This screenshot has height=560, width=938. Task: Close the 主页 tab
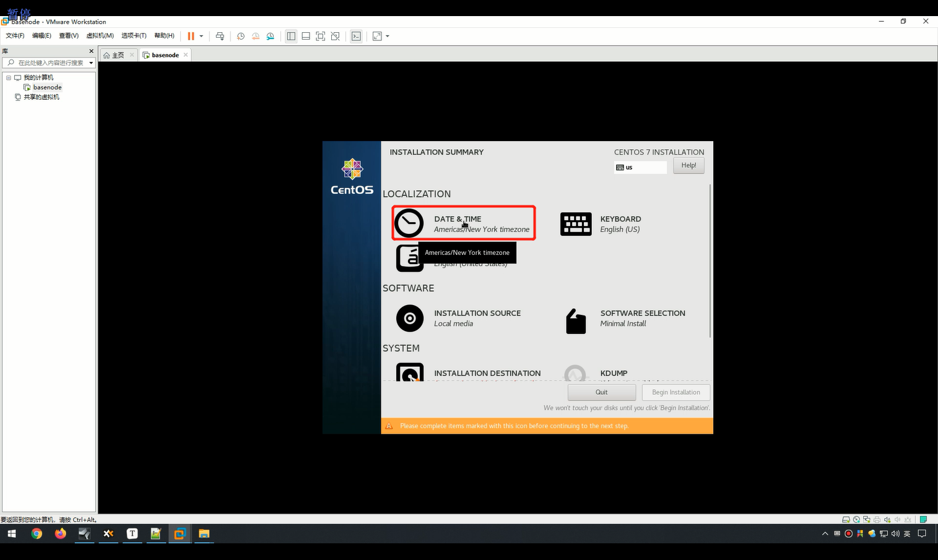point(132,55)
